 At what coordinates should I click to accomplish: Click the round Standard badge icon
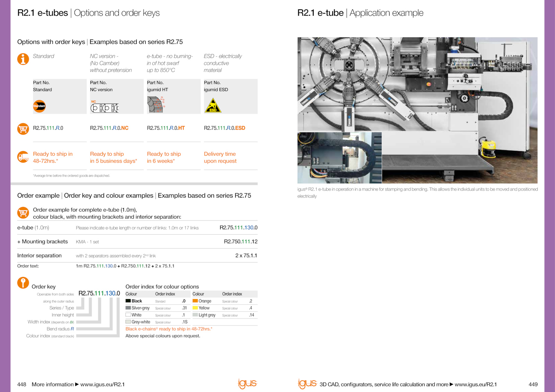point(39,106)
